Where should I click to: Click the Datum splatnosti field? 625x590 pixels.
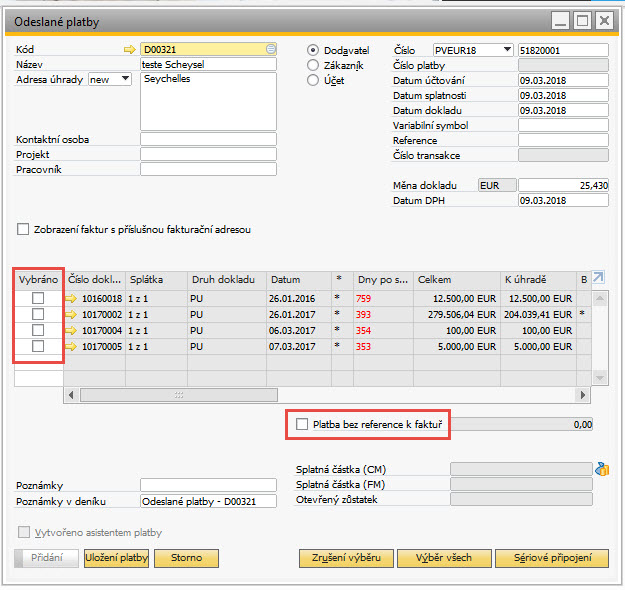(x=563, y=95)
